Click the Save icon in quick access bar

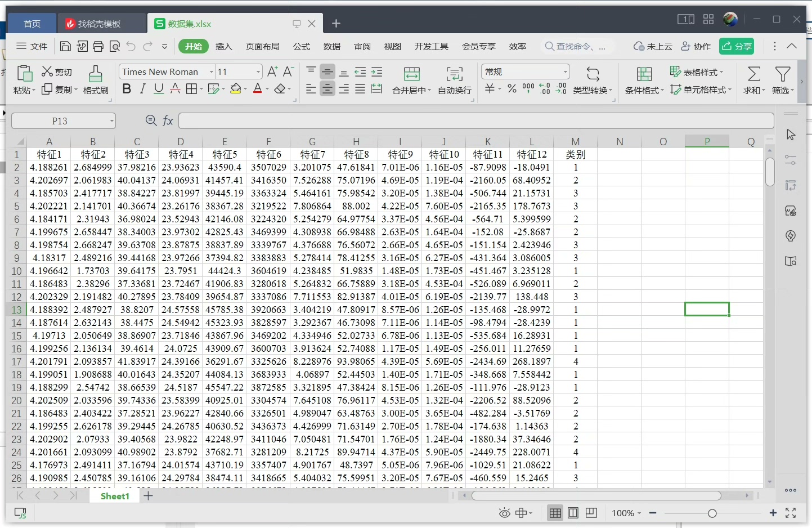(x=65, y=46)
